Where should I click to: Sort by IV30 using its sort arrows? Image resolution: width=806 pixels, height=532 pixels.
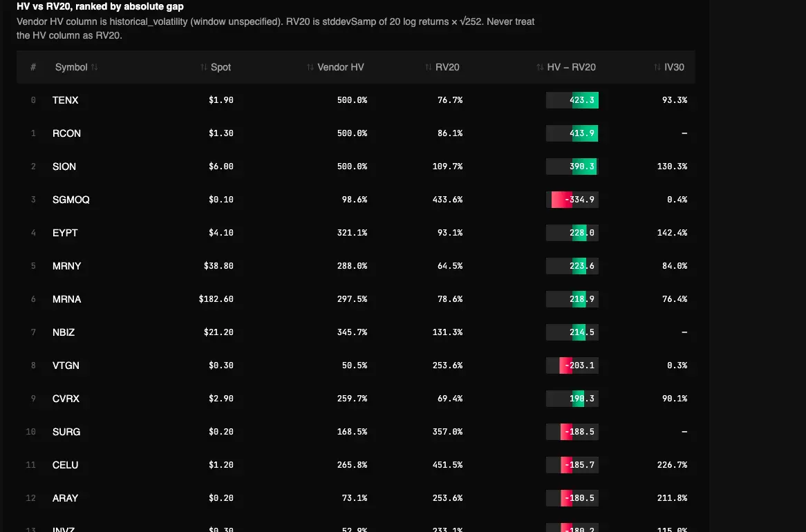pos(657,67)
